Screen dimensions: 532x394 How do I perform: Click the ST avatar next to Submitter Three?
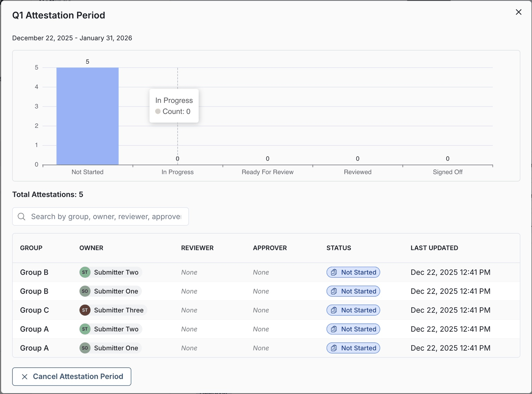(x=85, y=310)
